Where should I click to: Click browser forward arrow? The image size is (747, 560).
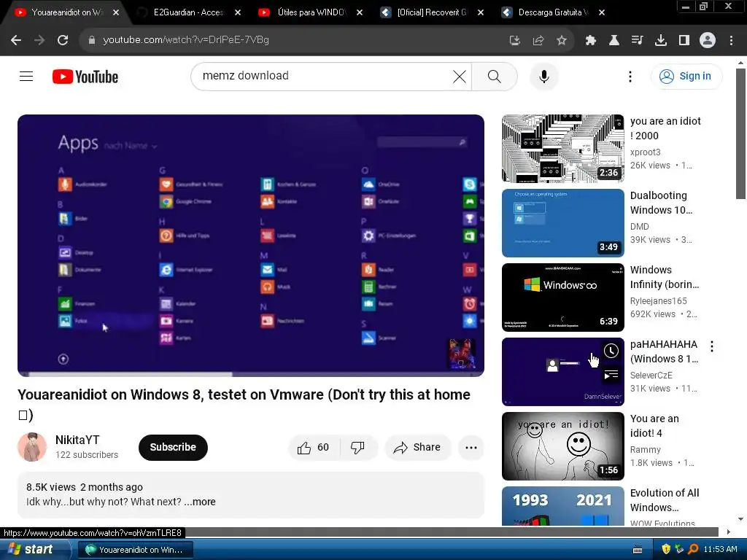click(x=39, y=40)
